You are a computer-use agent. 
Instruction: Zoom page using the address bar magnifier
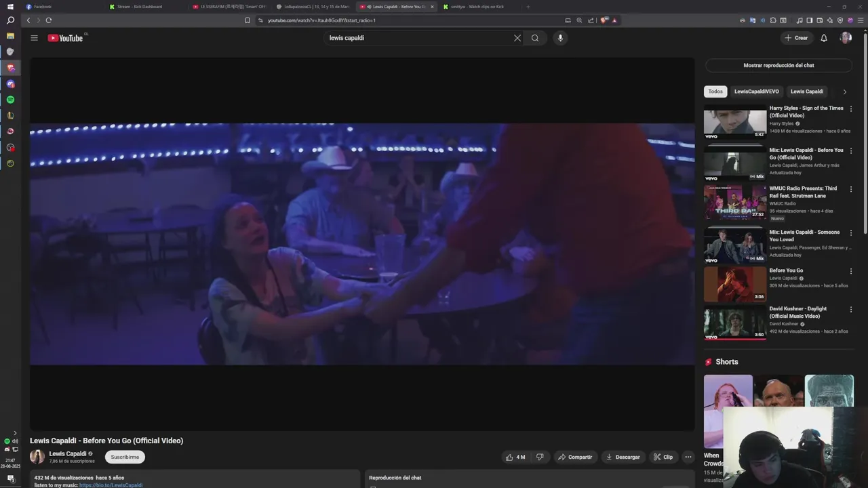pos(579,20)
